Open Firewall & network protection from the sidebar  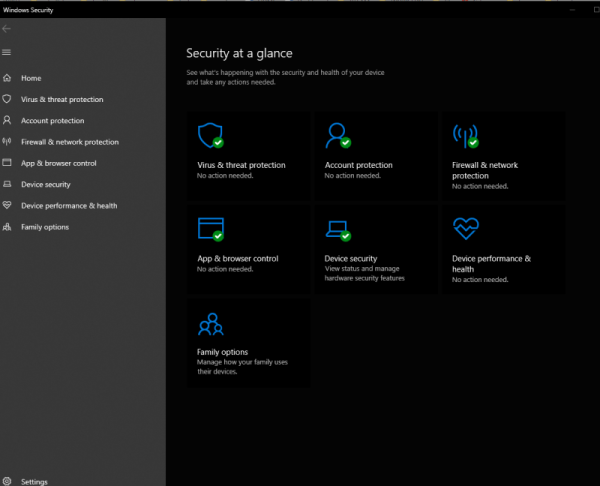tap(69, 142)
